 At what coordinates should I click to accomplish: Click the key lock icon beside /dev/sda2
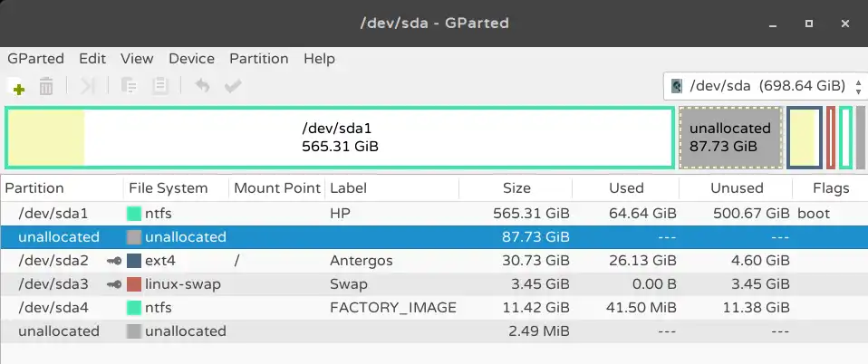pos(114,261)
